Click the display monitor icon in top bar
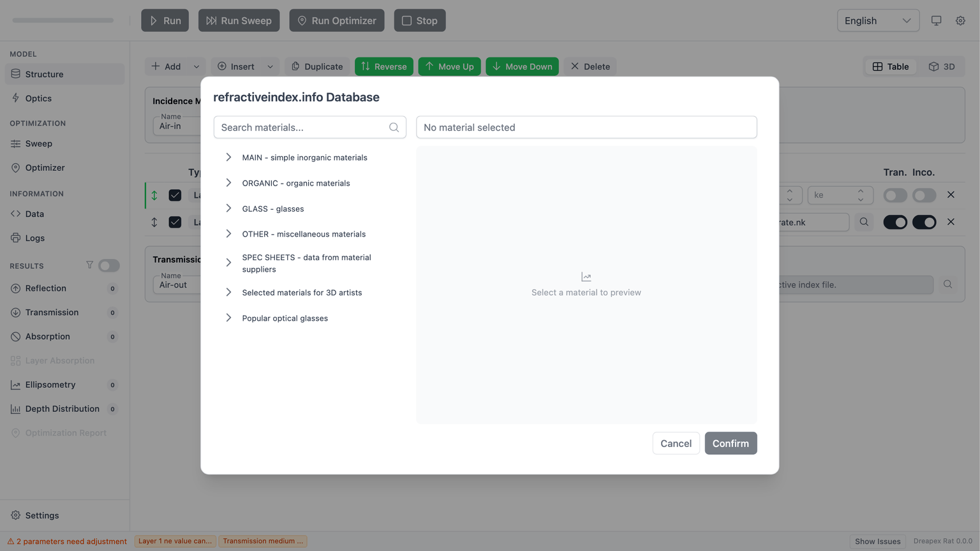 pyautogui.click(x=936, y=20)
